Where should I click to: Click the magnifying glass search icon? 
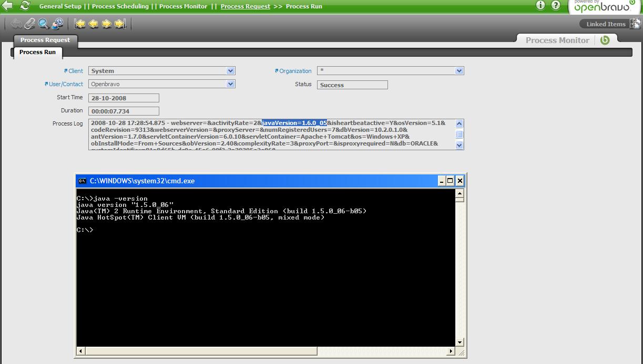pos(44,24)
